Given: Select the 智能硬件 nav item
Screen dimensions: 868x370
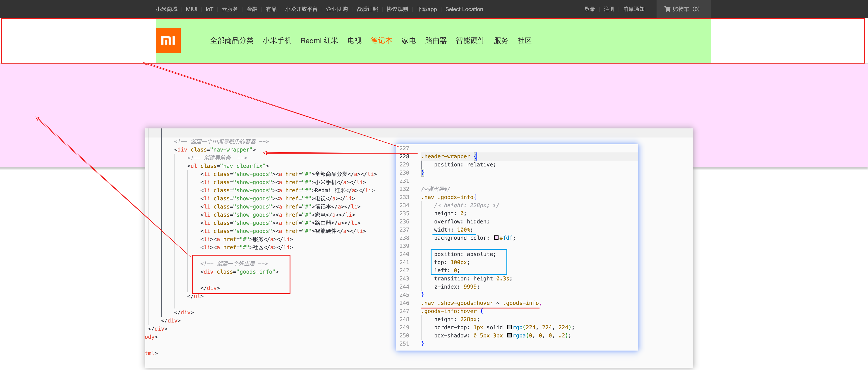Looking at the screenshot, I should (470, 40).
